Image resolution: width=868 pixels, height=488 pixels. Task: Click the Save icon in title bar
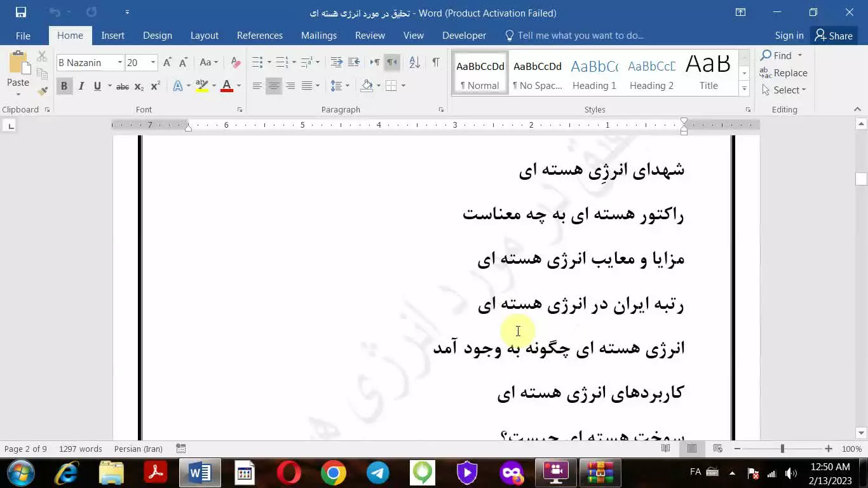[x=20, y=12]
